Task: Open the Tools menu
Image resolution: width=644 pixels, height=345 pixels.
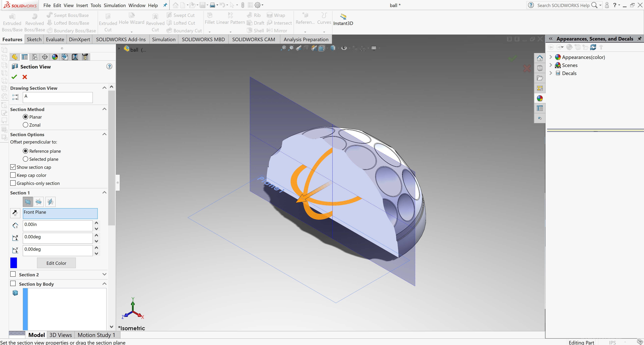Action: pyautogui.click(x=96, y=5)
